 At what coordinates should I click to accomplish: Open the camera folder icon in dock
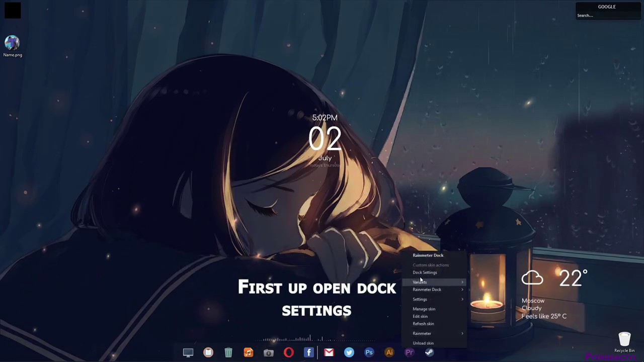click(269, 352)
